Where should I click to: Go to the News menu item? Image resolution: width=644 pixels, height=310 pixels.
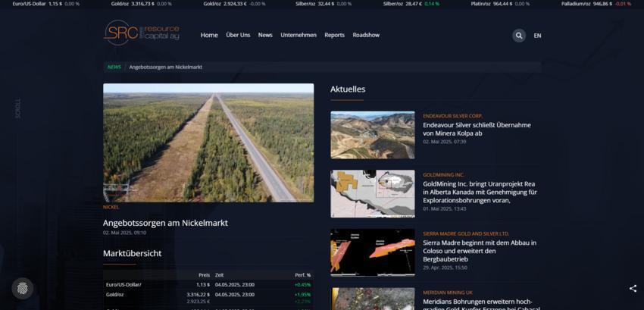265,35
